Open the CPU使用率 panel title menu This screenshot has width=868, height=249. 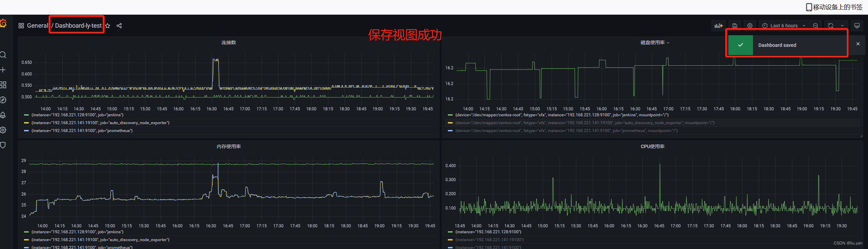coord(653,146)
